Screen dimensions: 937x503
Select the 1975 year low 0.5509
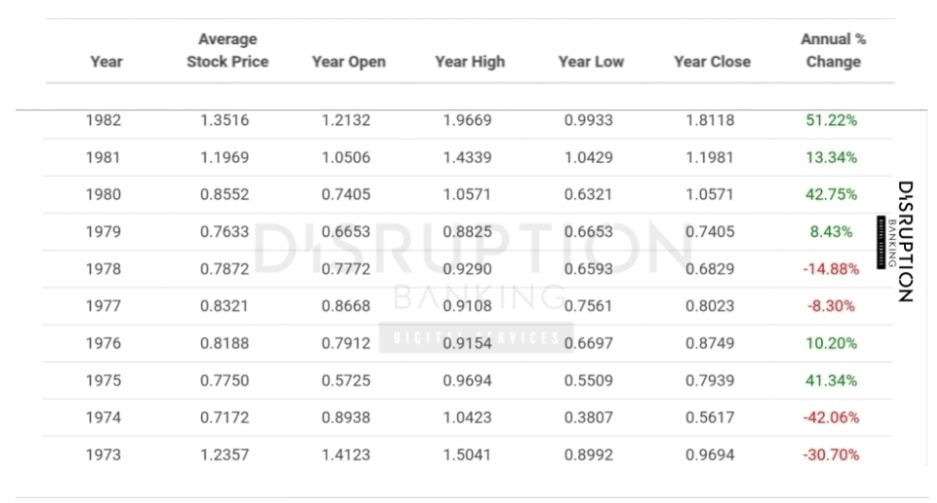pyautogui.click(x=589, y=380)
